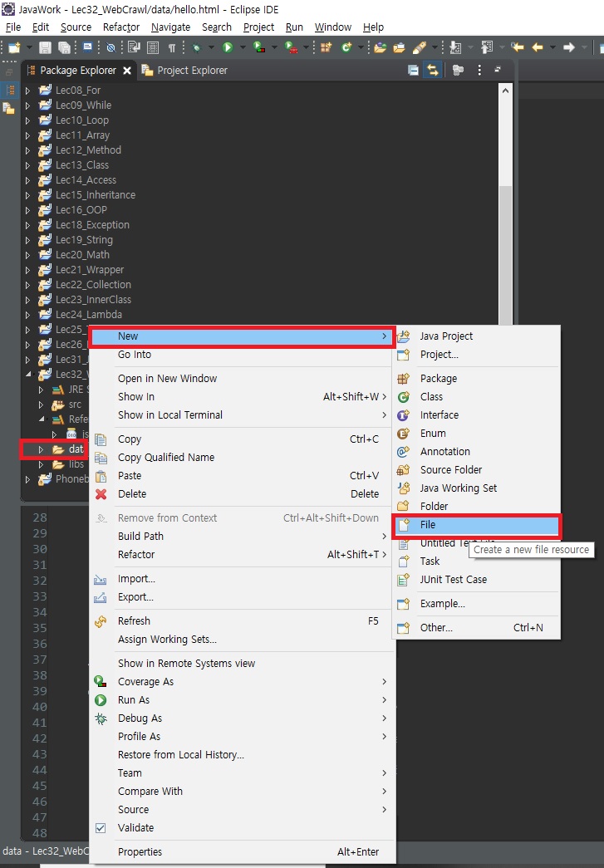Click Properties in the context menu
This screenshot has width=604, height=868.
tap(242, 851)
